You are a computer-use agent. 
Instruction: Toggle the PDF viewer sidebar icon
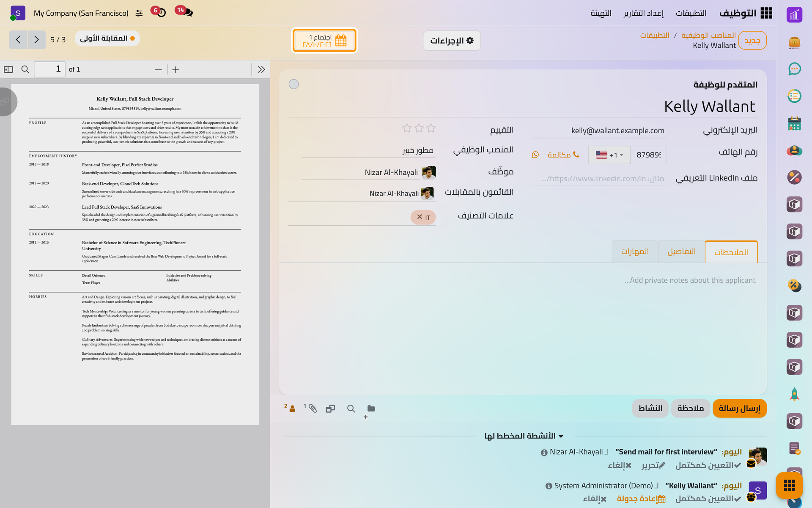(x=8, y=69)
